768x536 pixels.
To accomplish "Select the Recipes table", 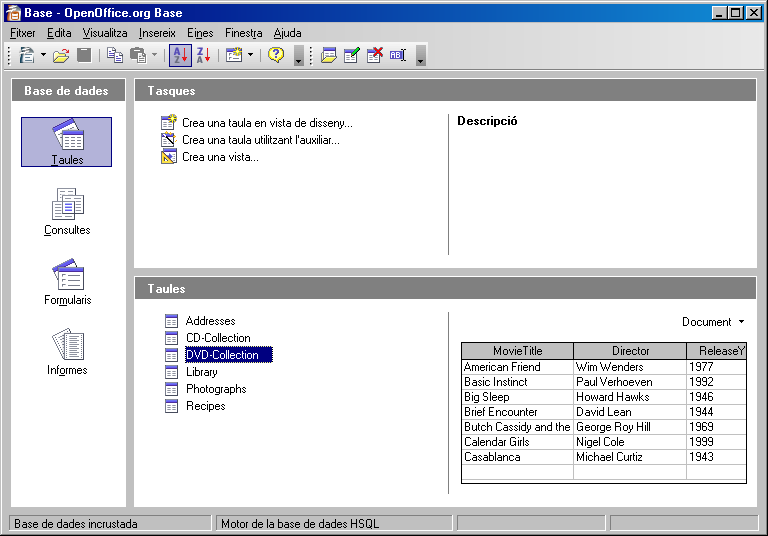I will [x=206, y=406].
